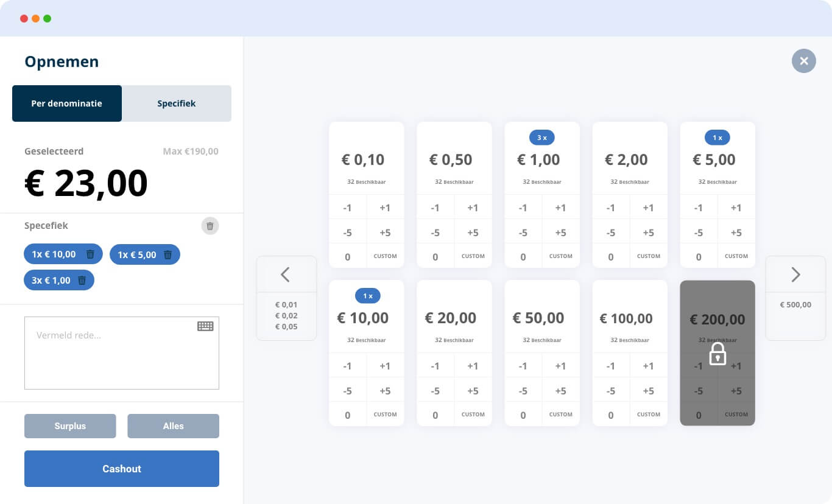Add one € 20,00 note with +1

point(473,366)
